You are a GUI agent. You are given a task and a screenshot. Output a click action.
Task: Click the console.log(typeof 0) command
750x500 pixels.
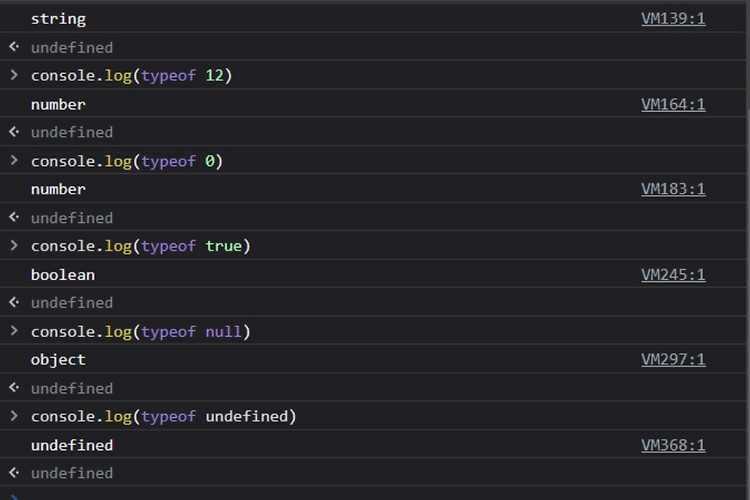point(127,161)
